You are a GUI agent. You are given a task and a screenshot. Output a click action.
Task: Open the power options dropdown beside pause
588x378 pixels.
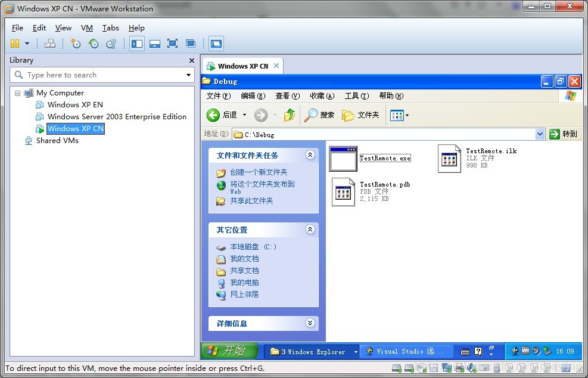pyautogui.click(x=27, y=44)
